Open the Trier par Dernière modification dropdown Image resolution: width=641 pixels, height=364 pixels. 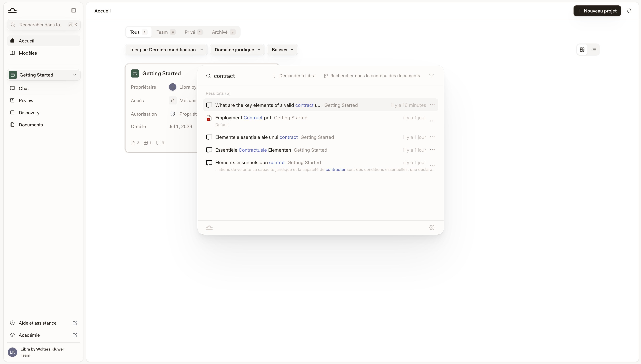pos(166,50)
